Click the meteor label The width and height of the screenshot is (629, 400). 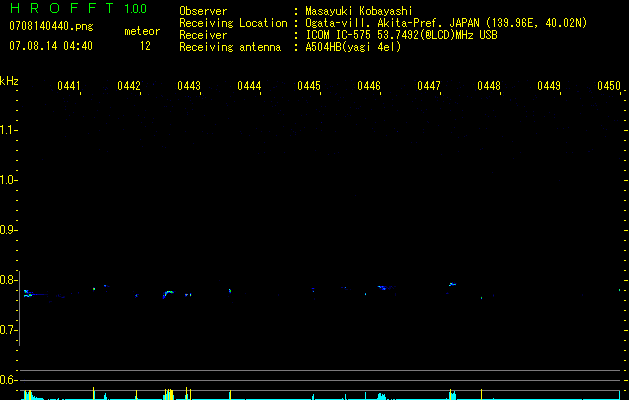point(142,31)
